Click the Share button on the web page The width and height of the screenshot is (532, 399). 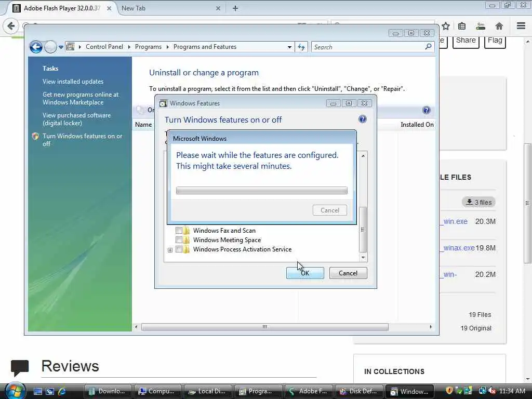(466, 41)
